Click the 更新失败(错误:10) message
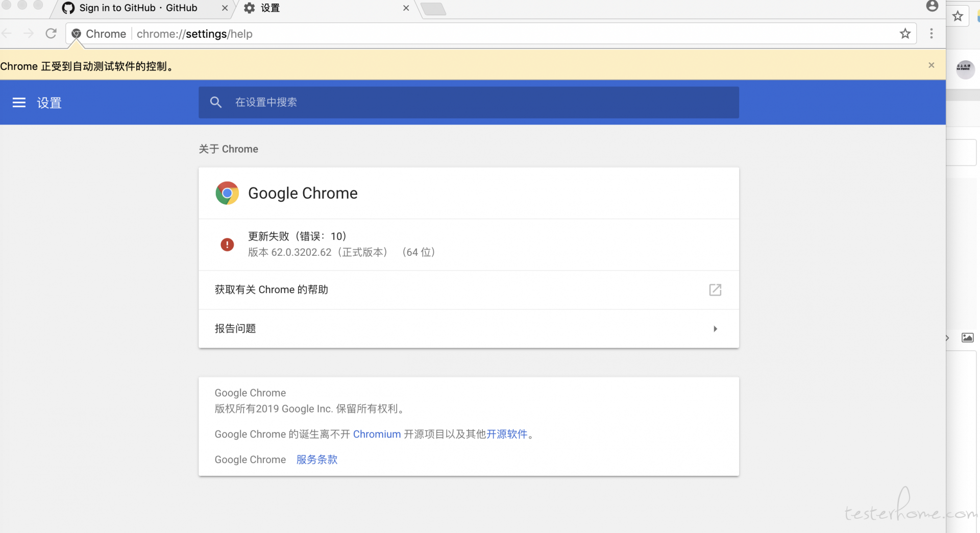This screenshot has height=533, width=980. [x=297, y=236]
